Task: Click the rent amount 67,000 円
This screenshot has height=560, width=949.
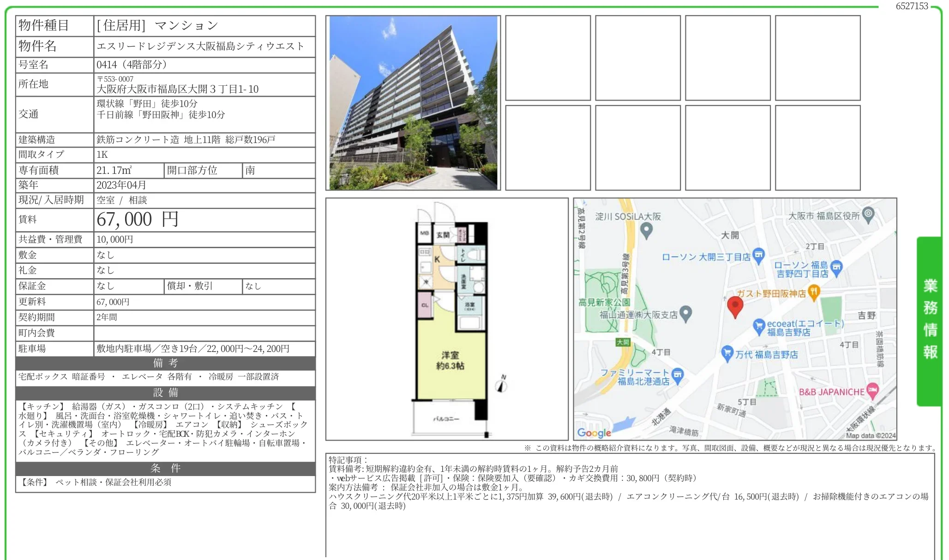Action: [x=138, y=220]
